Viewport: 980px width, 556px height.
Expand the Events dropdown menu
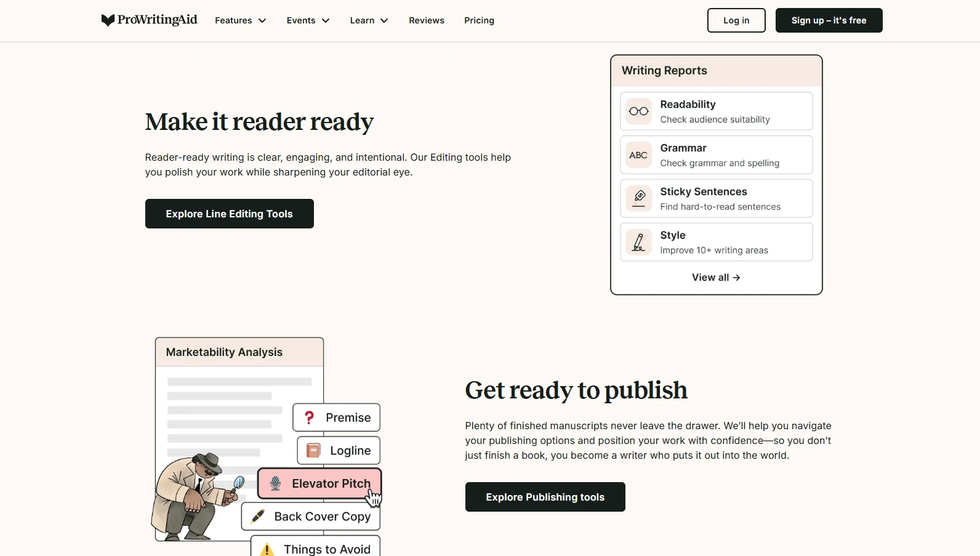pyautogui.click(x=308, y=20)
